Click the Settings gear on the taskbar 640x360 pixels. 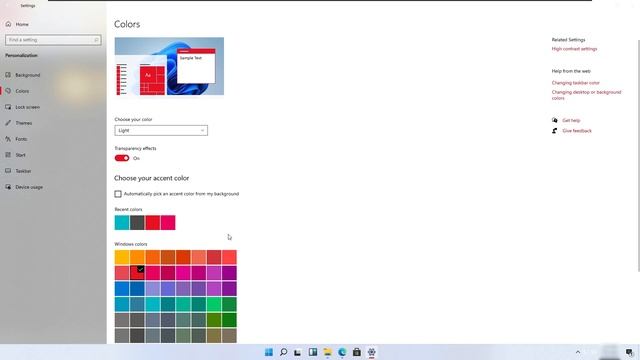(371, 352)
